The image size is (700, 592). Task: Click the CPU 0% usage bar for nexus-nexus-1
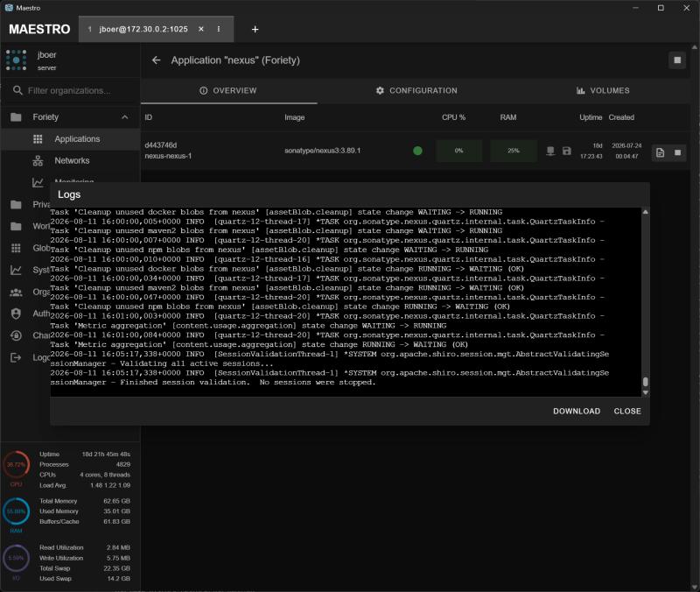click(x=458, y=151)
